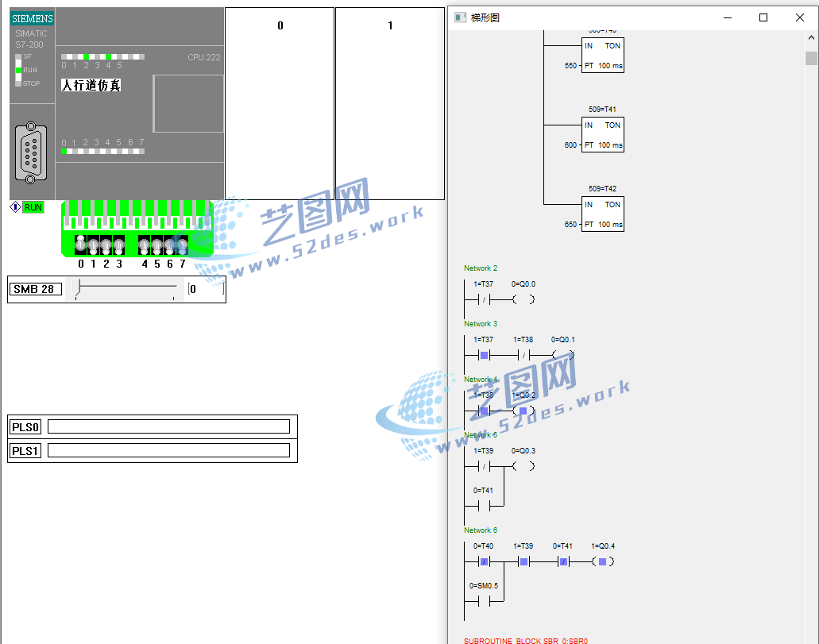819x644 pixels.
Task: Click the SMB 28 slider handle
Action: coord(77,288)
